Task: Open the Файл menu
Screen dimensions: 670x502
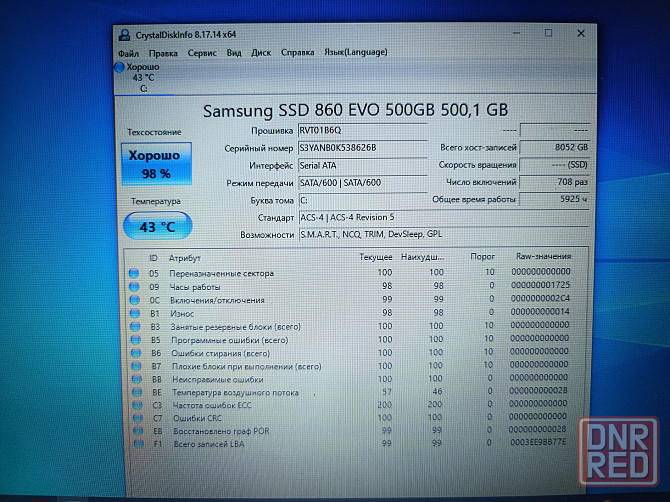Action: coord(128,53)
